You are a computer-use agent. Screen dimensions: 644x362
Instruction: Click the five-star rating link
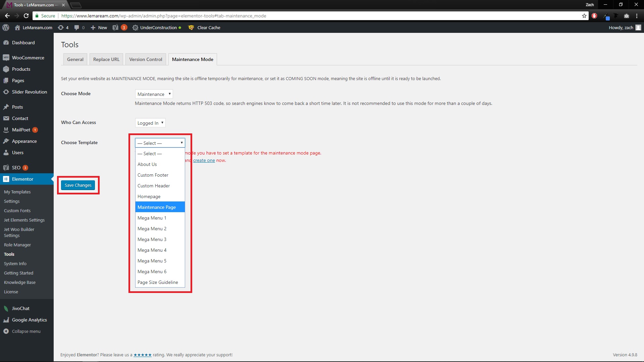point(143,355)
